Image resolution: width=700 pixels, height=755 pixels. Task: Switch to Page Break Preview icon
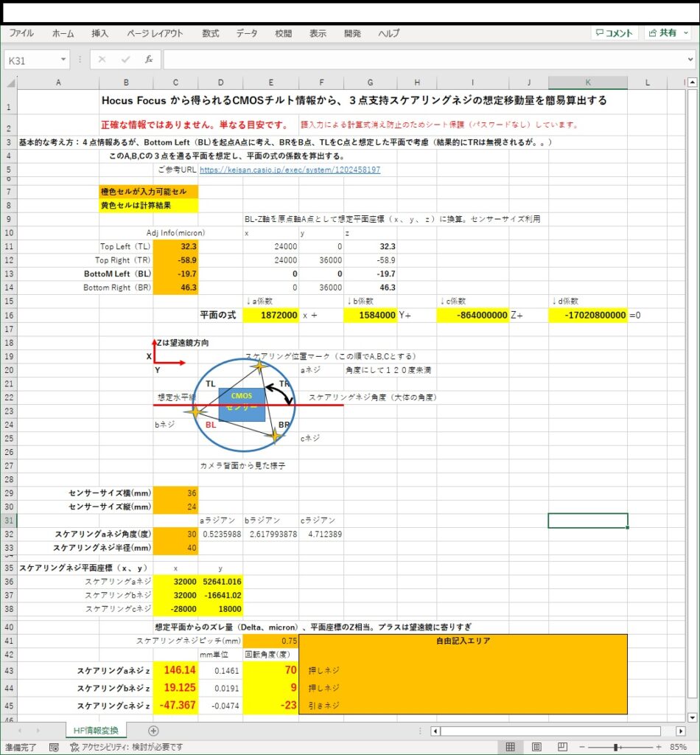coord(562,747)
